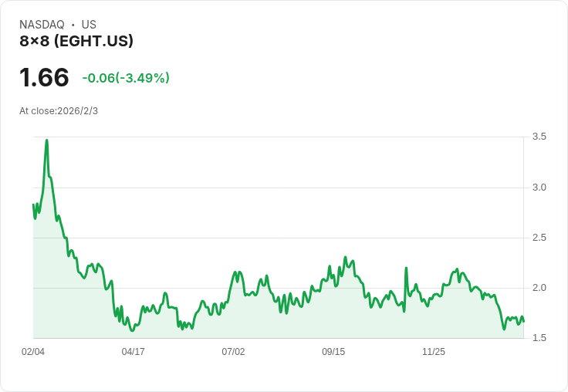Click the US market label
Screen dimensions: 568x392
(89, 25)
